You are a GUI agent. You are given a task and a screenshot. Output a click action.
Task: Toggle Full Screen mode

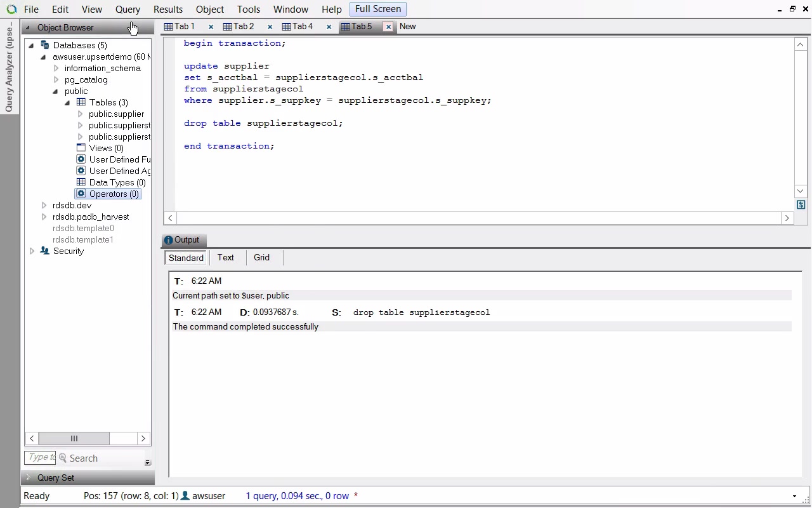pos(377,9)
